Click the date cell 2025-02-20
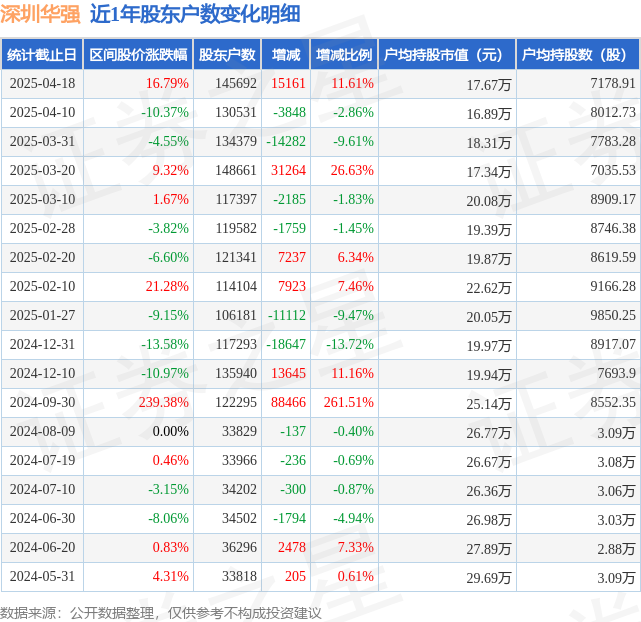Screen dimensions: 641x622 (x=43, y=257)
